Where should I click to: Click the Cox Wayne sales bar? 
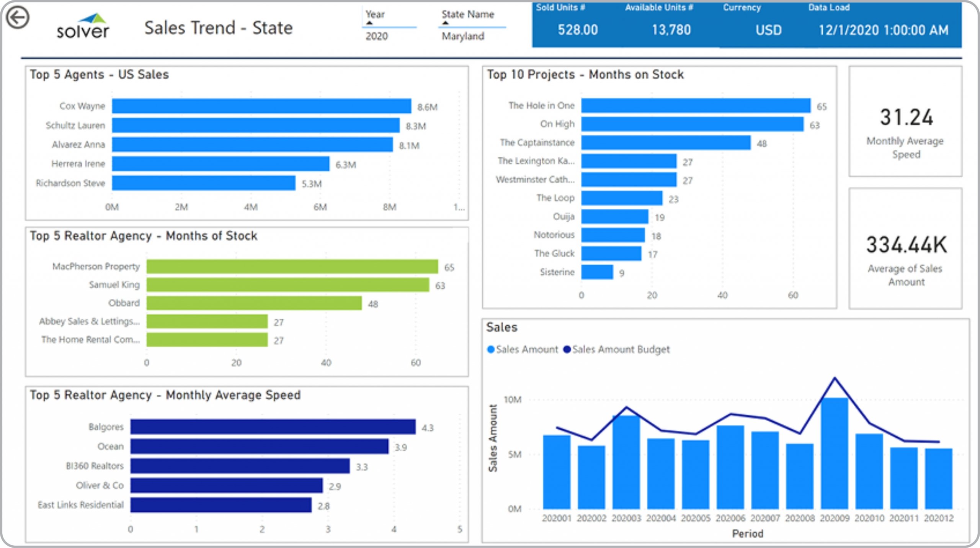click(x=261, y=106)
